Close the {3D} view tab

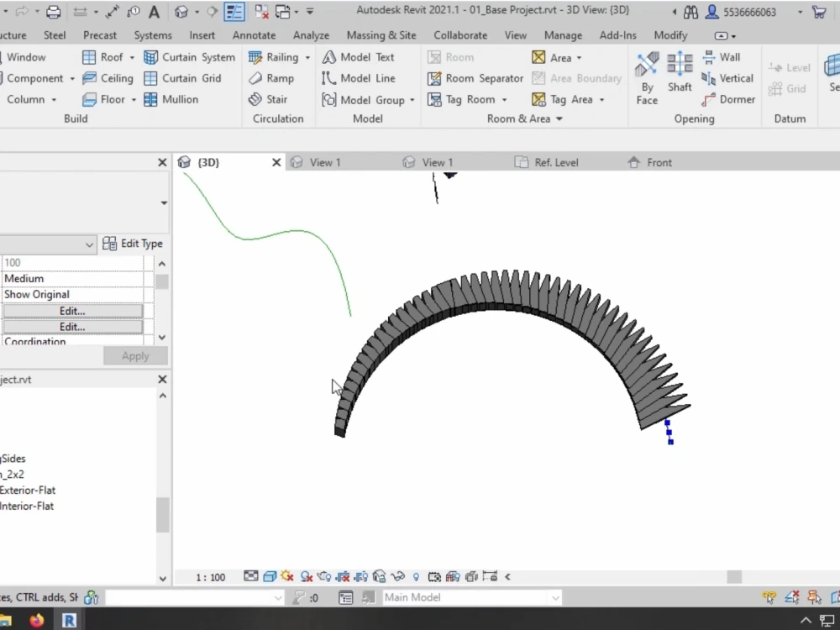(276, 162)
